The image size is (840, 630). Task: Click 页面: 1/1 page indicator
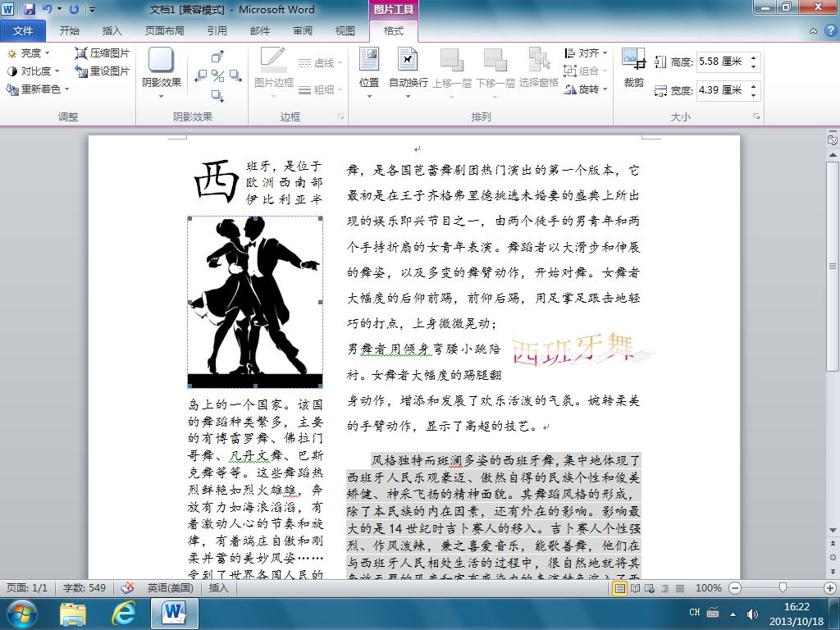point(27,587)
